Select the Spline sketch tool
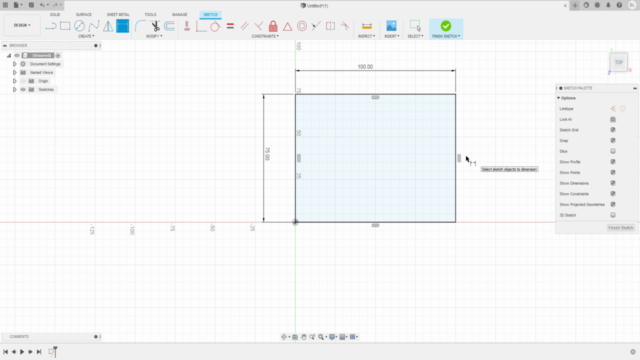The width and height of the screenshot is (640, 360). [x=94, y=26]
